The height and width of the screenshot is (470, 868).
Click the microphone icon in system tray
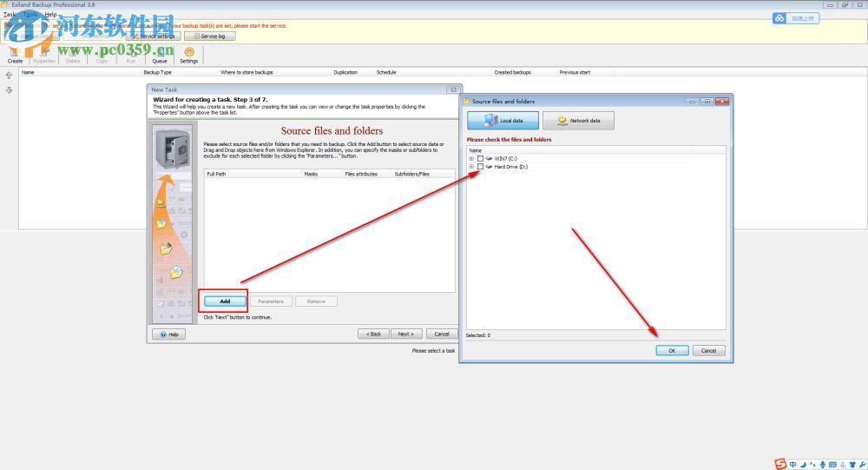click(x=823, y=465)
